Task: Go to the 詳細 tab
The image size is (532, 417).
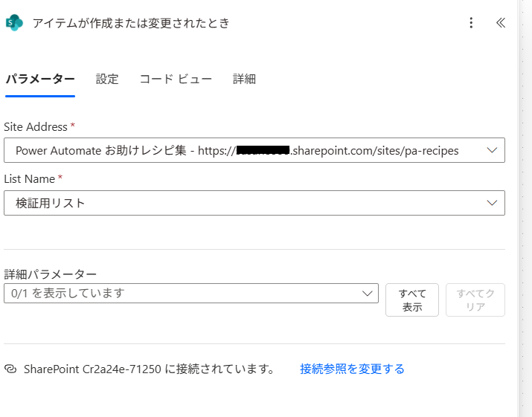Action: tap(244, 79)
